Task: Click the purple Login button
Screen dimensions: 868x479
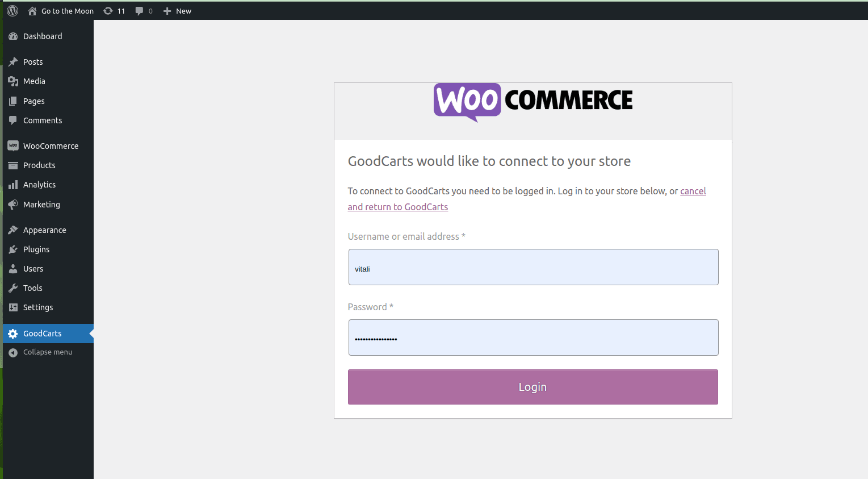Action: 533,387
